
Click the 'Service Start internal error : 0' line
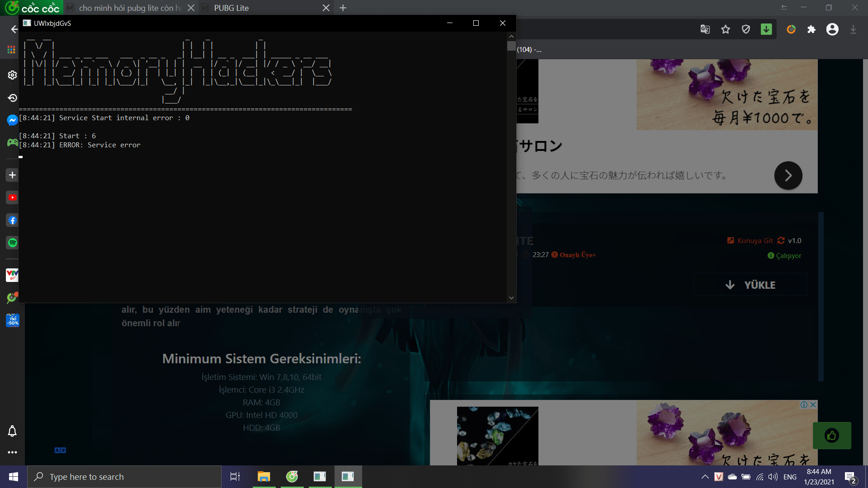click(x=104, y=118)
